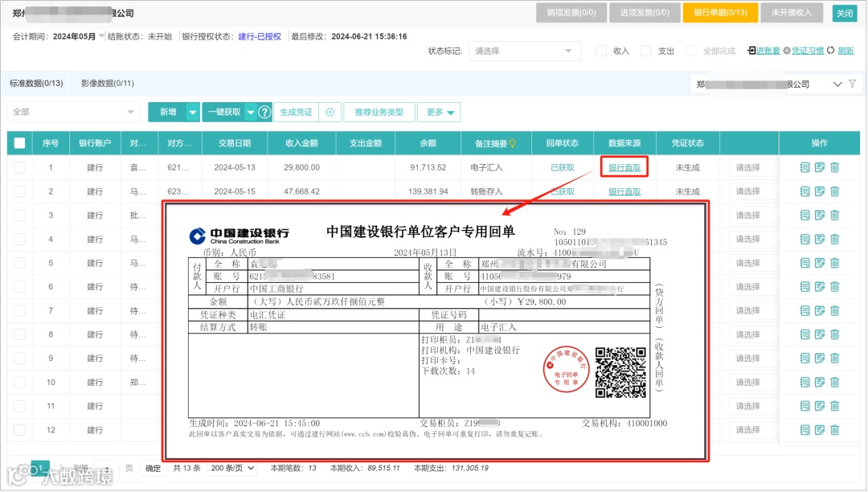This screenshot has height=492, width=868.
Task: Click the lightbulb icon beside 备注摘要
Action: click(x=513, y=143)
